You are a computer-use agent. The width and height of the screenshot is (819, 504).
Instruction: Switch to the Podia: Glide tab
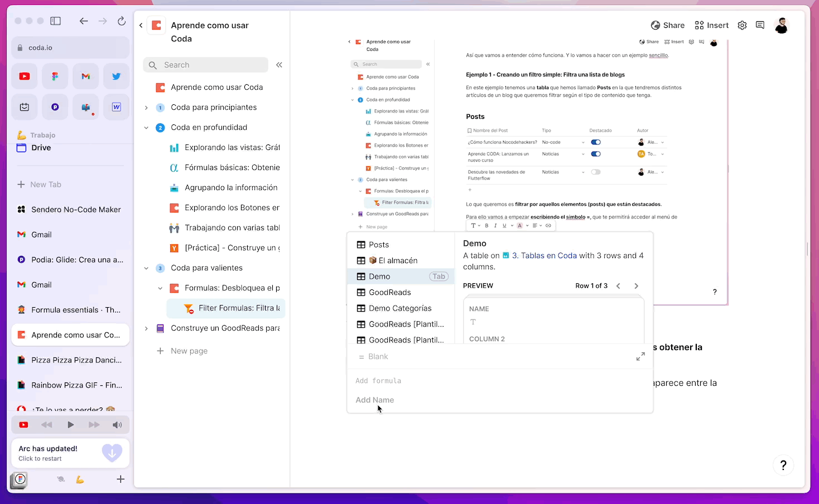click(x=70, y=260)
